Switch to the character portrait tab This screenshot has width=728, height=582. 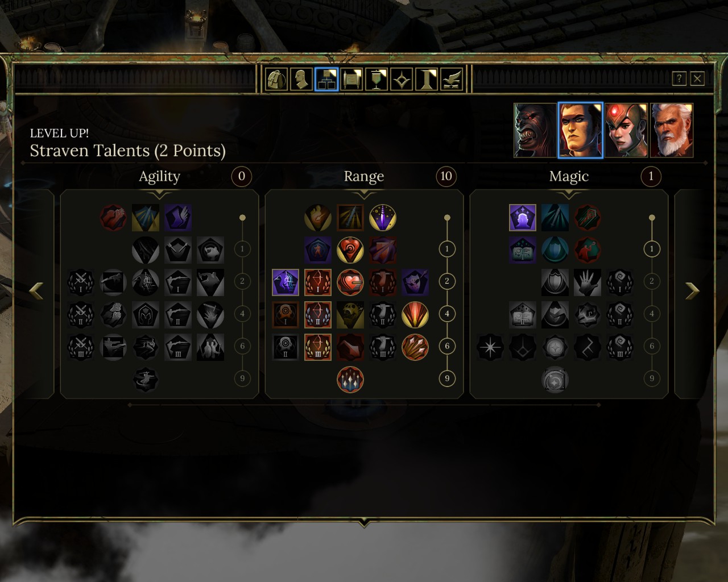[x=301, y=80]
